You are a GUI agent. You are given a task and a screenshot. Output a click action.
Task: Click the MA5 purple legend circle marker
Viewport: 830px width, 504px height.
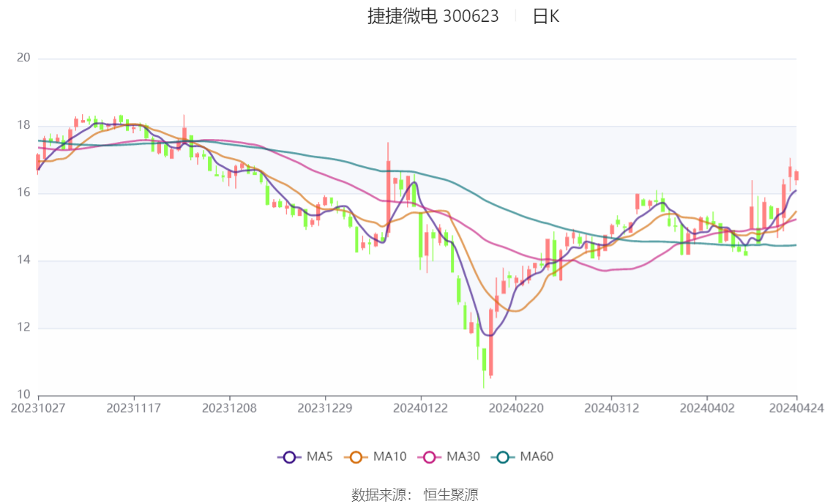click(289, 457)
